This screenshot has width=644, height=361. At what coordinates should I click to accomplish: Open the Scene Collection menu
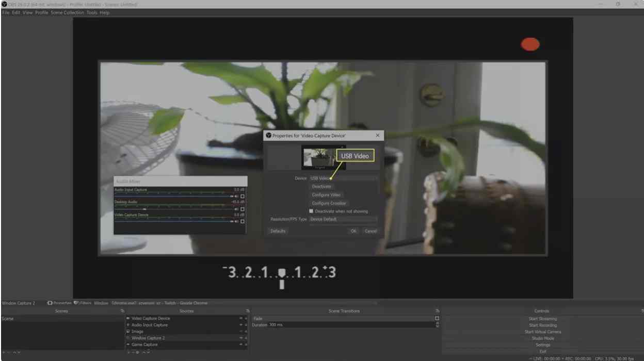click(x=67, y=12)
